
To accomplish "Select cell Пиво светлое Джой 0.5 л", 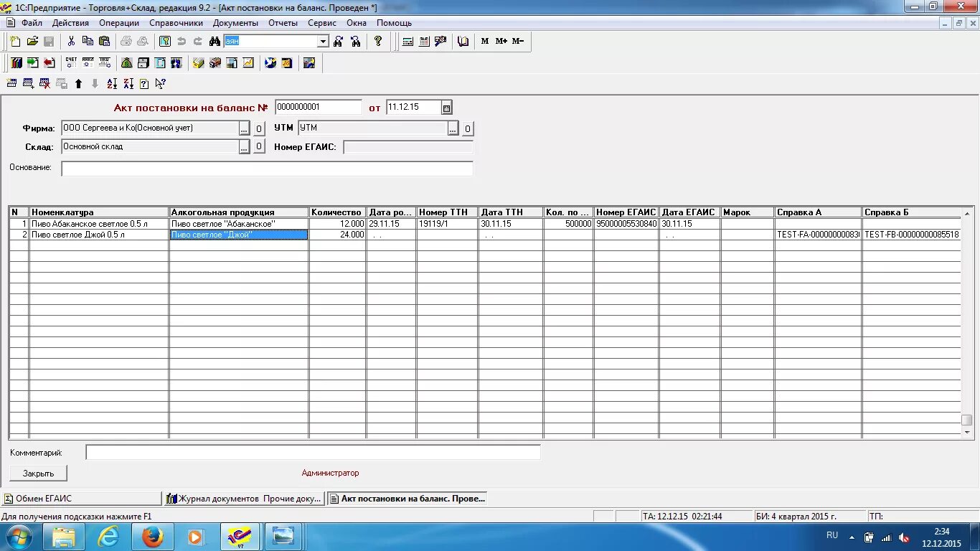I will (99, 235).
